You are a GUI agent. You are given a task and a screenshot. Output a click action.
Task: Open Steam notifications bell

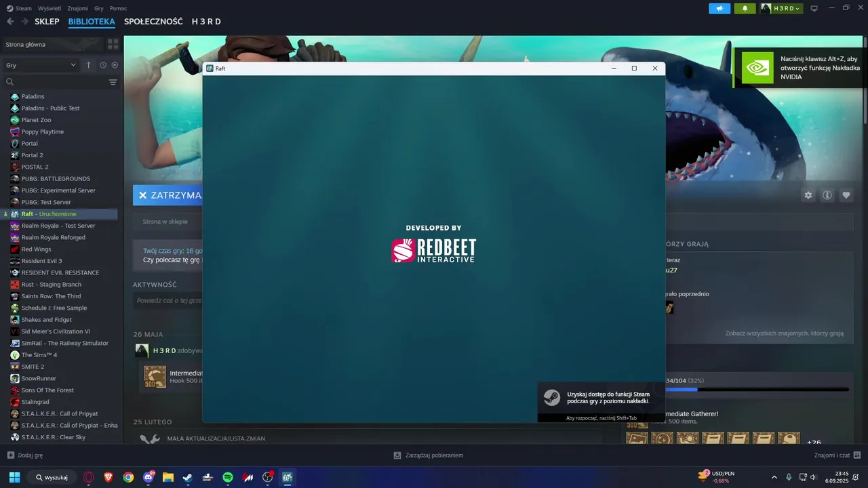[745, 8]
